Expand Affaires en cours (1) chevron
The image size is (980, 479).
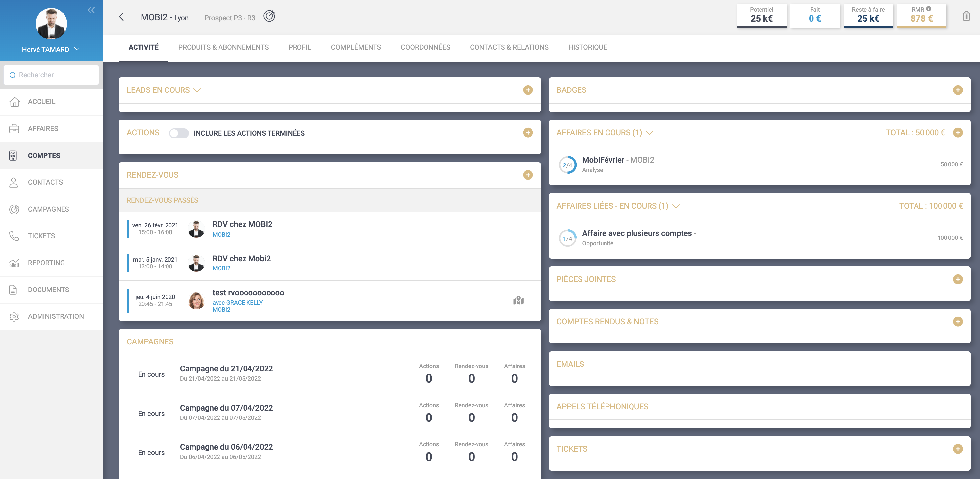pyautogui.click(x=650, y=133)
